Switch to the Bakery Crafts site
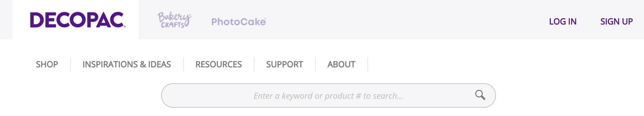 (x=175, y=20)
